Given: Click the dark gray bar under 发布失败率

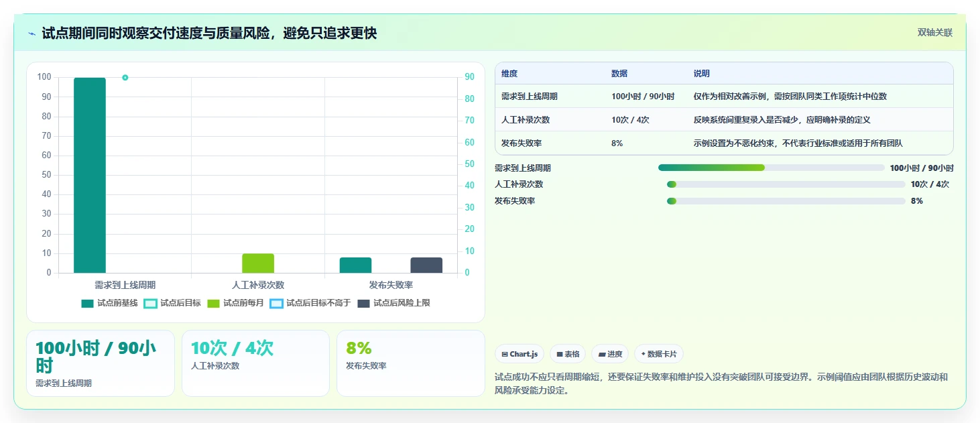Looking at the screenshot, I should click(426, 265).
